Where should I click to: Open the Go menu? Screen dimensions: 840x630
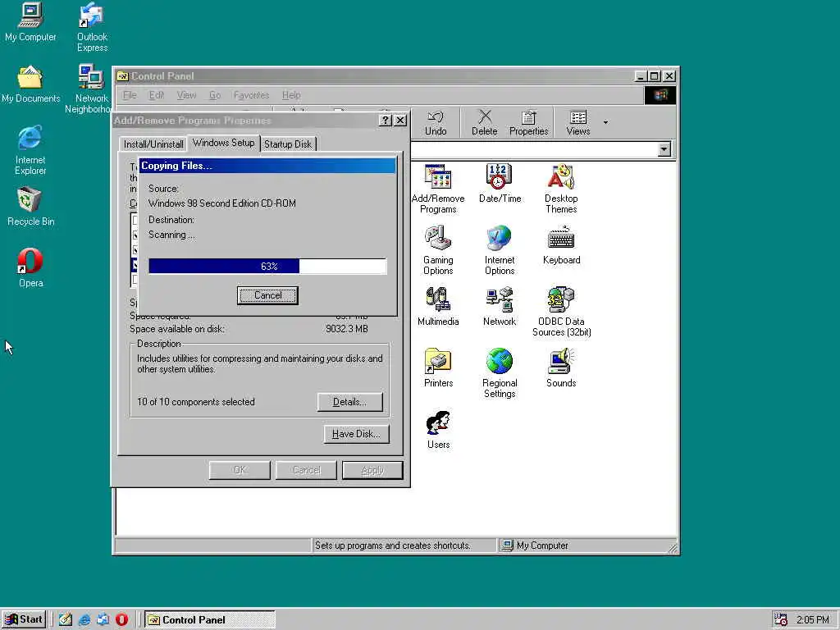(x=215, y=95)
